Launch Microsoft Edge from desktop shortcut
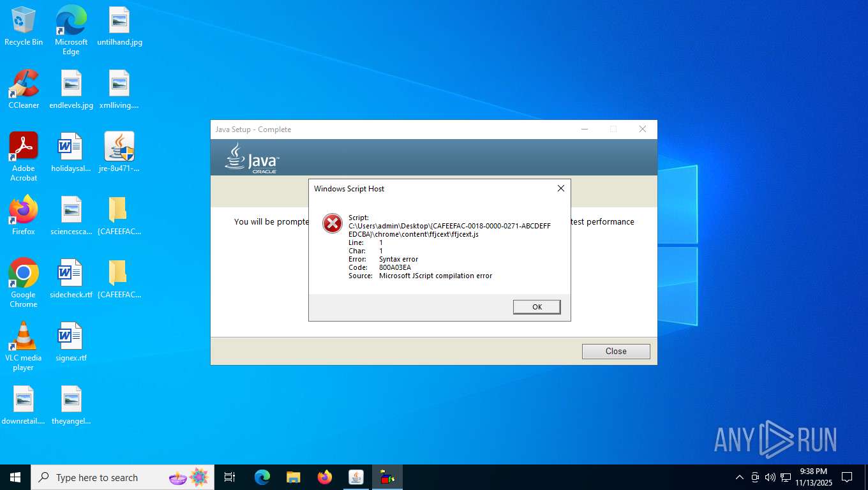Image resolution: width=868 pixels, height=490 pixels. (x=71, y=30)
